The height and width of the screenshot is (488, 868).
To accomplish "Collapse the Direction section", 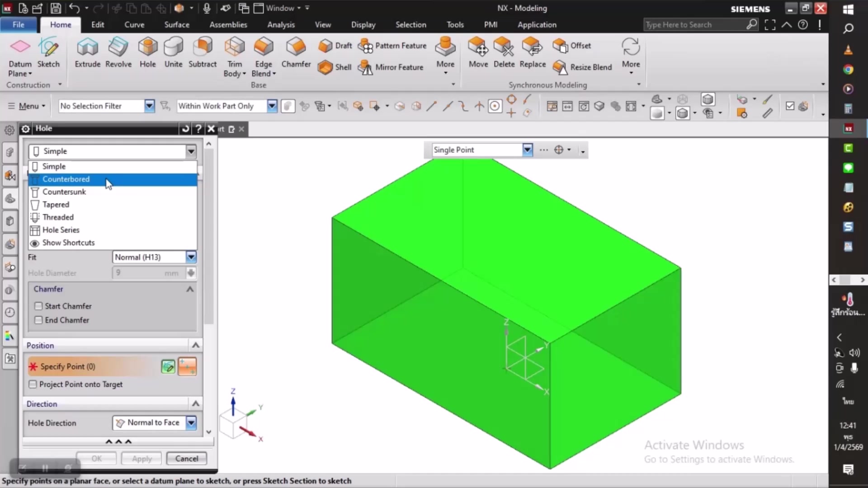I will click(195, 404).
